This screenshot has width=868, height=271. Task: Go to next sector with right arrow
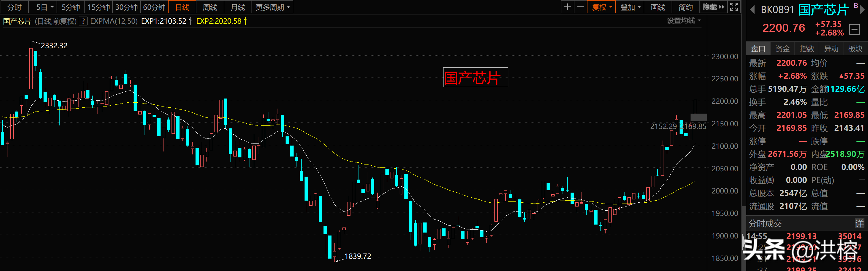click(x=862, y=10)
